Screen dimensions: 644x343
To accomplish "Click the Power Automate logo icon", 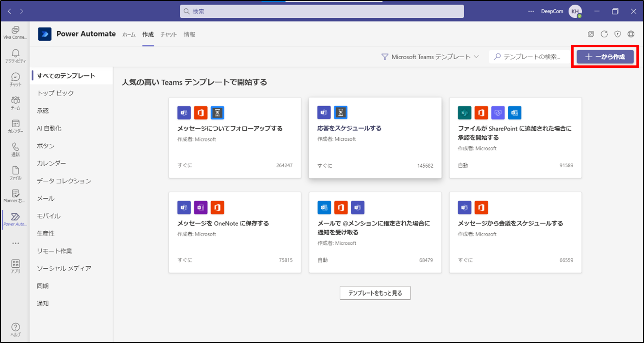I will (45, 34).
